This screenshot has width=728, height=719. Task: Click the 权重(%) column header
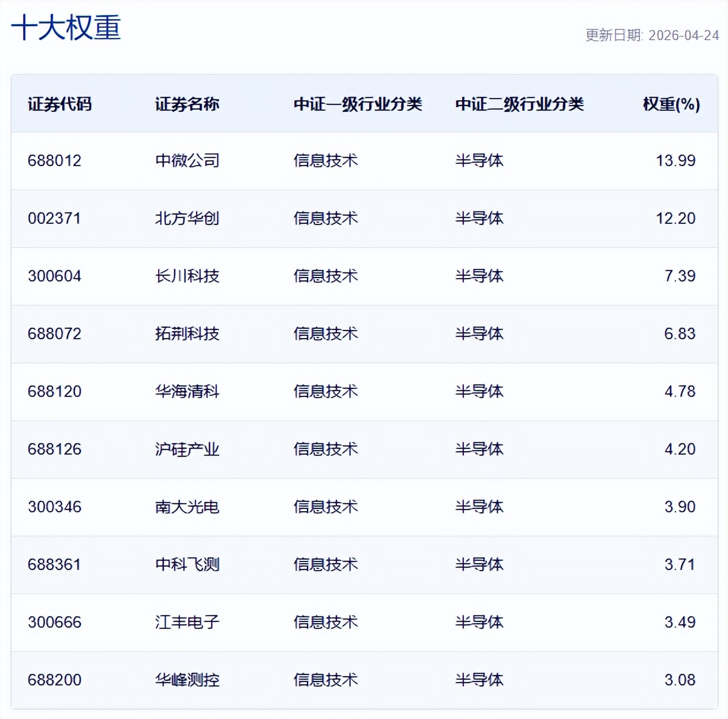click(x=671, y=104)
